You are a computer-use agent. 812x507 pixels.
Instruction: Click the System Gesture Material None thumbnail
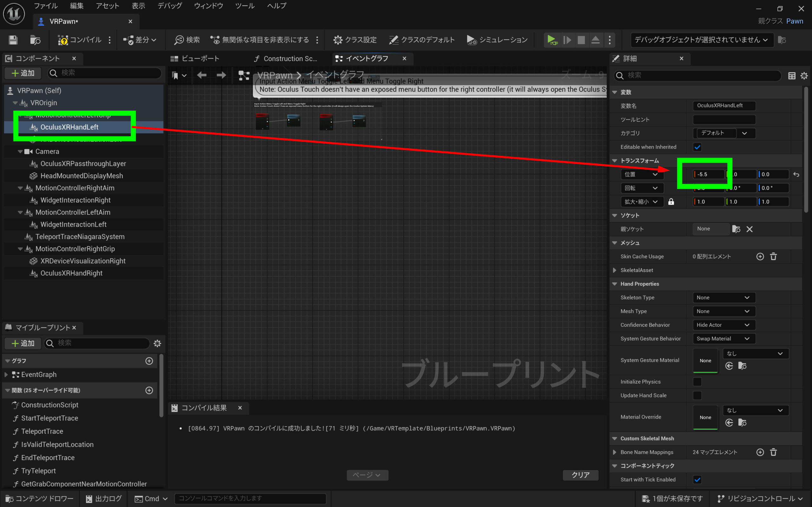point(705,361)
